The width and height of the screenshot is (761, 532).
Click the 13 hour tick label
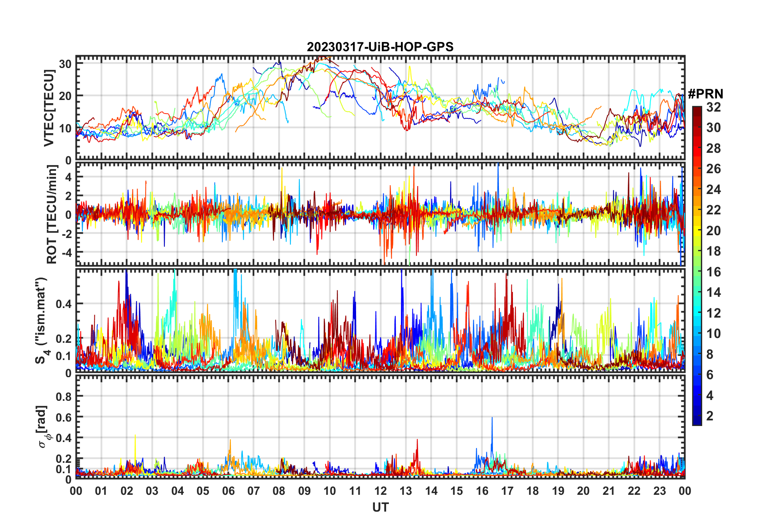coord(406,491)
